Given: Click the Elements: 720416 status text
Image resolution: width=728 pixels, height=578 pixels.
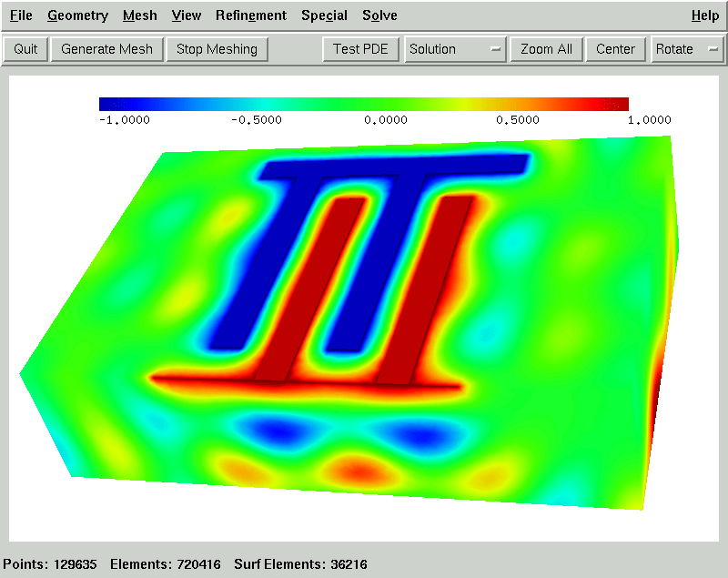Looking at the screenshot, I should coord(166,564).
